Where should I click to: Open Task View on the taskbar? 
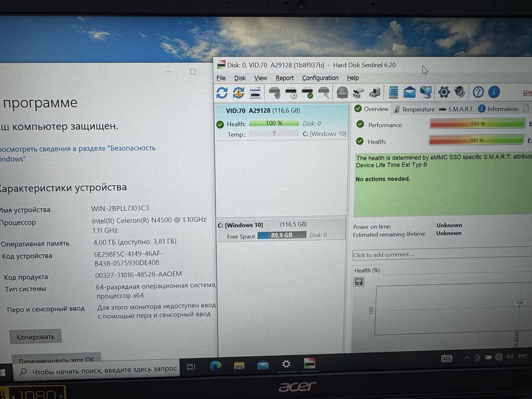point(192,367)
